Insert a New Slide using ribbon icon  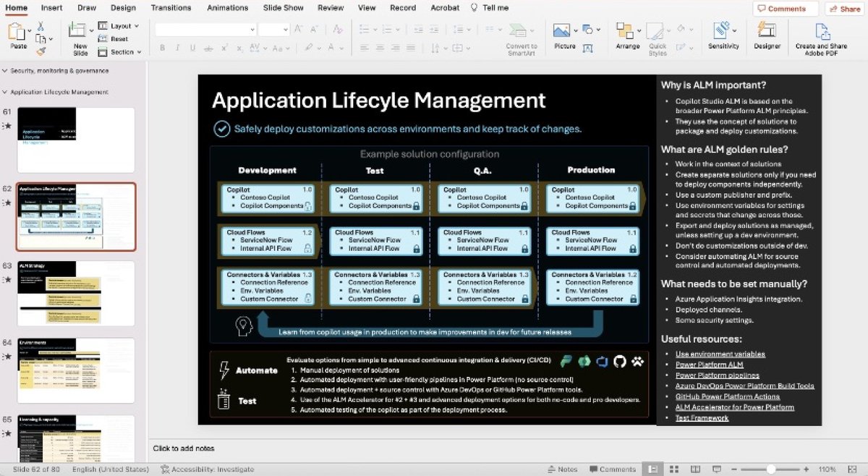(77, 31)
